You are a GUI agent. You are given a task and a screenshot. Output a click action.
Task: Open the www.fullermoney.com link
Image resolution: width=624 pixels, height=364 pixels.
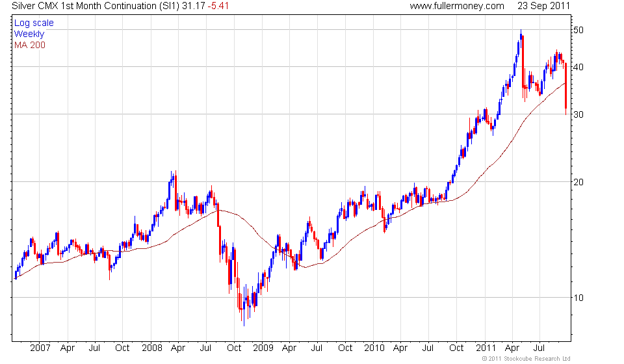pyautogui.click(x=457, y=6)
